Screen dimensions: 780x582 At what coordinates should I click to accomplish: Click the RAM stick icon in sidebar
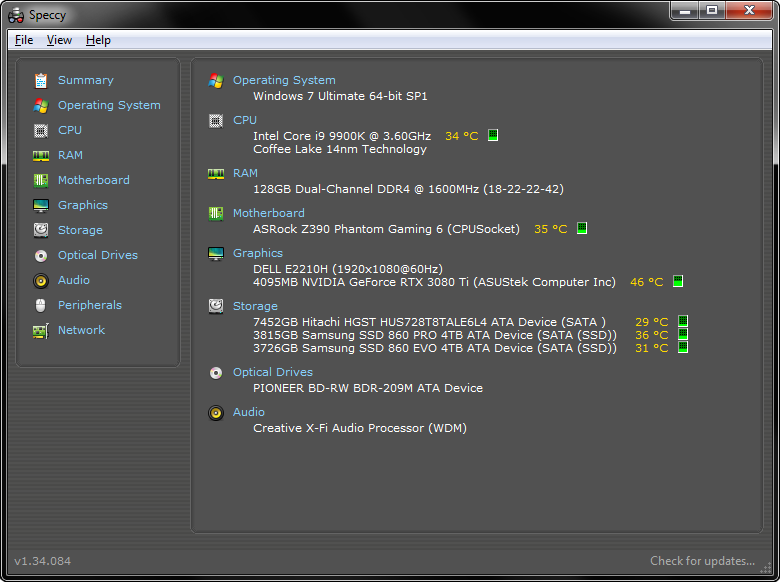pyautogui.click(x=41, y=156)
